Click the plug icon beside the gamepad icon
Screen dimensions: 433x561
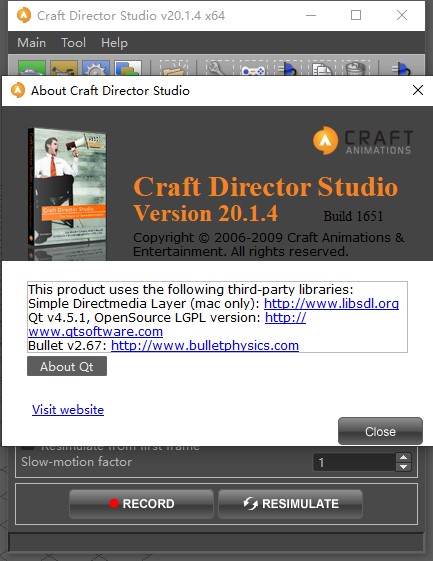coord(287,68)
